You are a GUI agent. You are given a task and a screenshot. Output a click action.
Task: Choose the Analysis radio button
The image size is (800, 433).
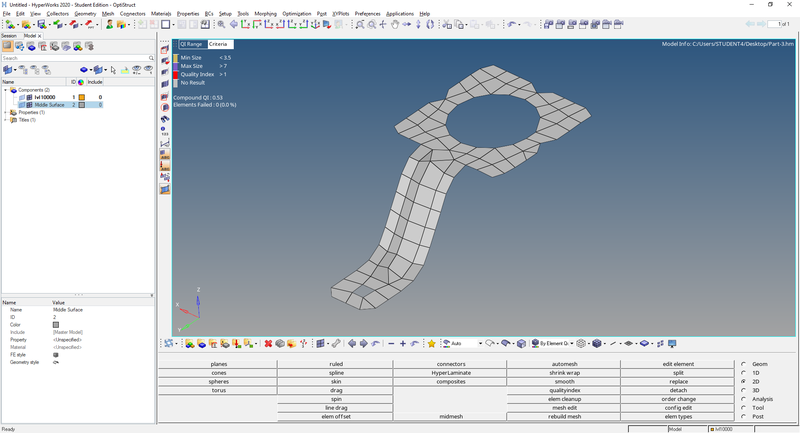click(x=743, y=399)
